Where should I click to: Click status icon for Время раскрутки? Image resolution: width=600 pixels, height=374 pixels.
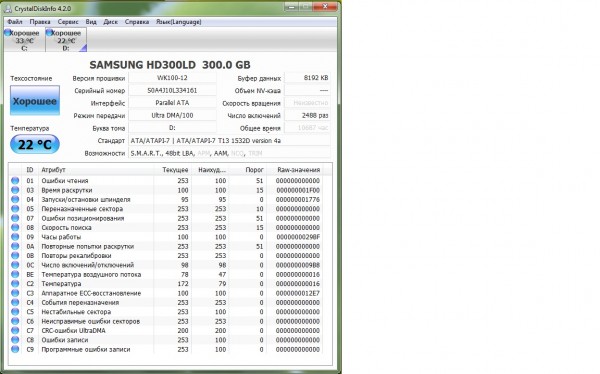(x=15, y=190)
